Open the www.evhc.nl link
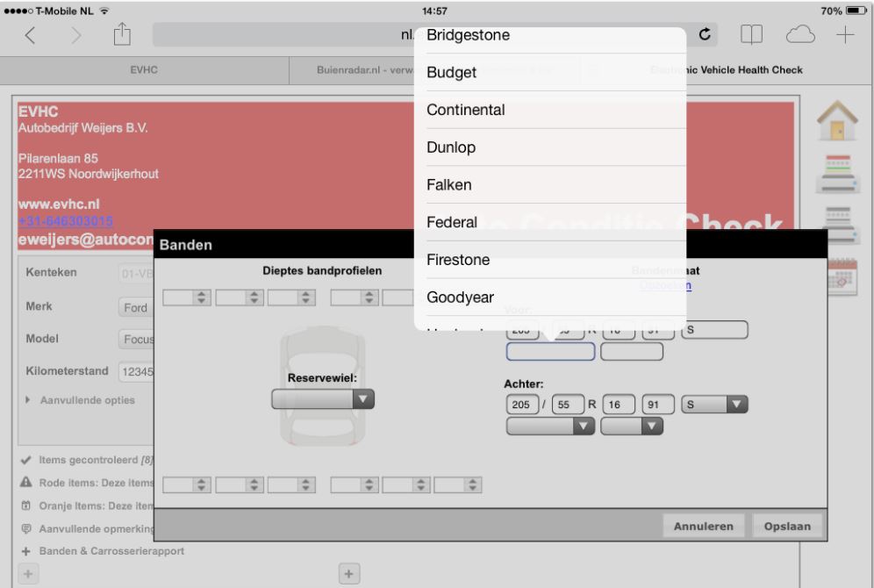 59,204
